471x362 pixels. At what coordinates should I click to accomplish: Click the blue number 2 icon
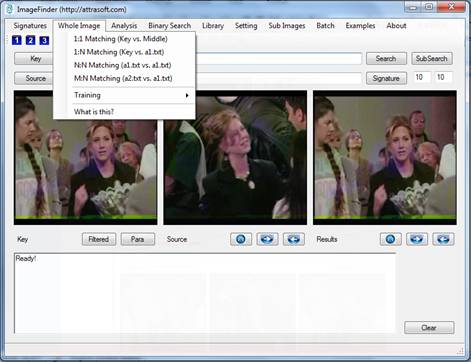(30, 40)
